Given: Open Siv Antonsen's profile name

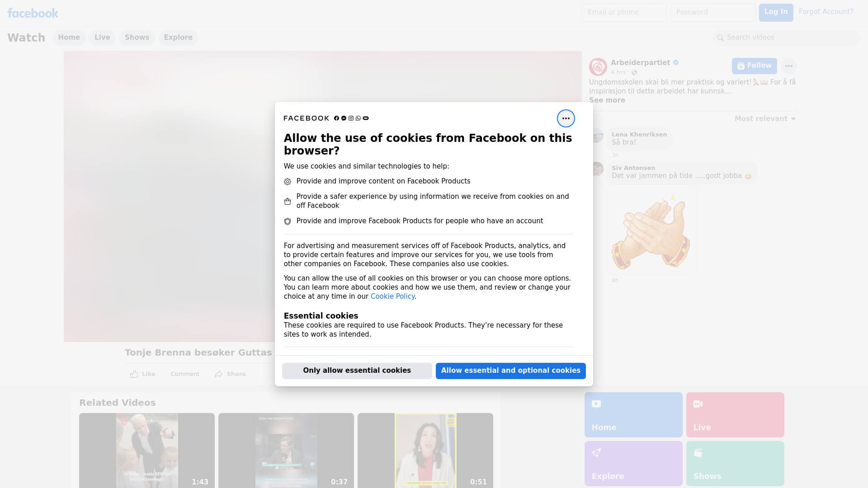Looking at the screenshot, I should 633,168.
